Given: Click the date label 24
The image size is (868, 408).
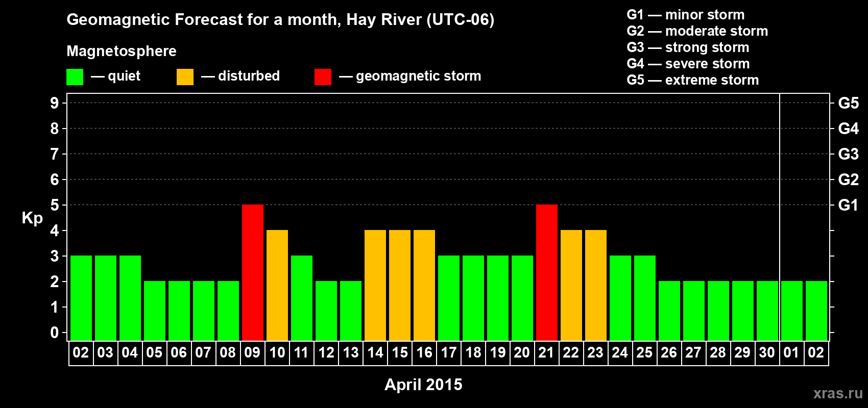Looking at the screenshot, I should coord(620,352).
